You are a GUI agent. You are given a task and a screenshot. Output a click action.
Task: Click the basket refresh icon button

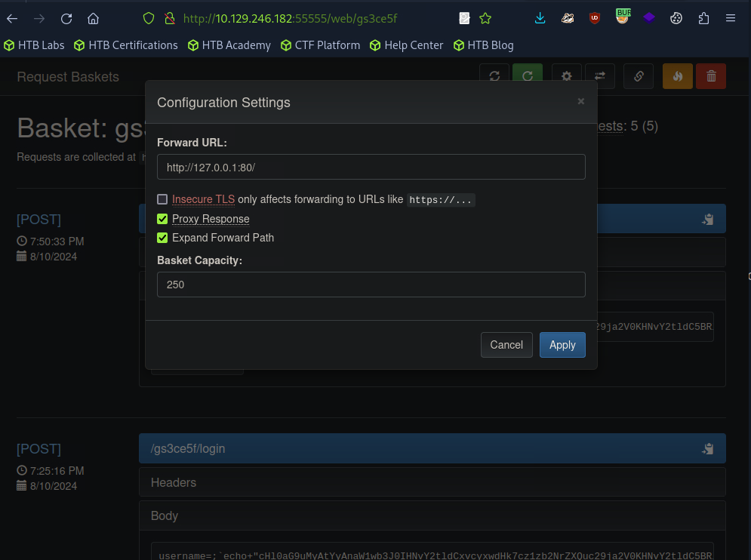[x=494, y=76]
